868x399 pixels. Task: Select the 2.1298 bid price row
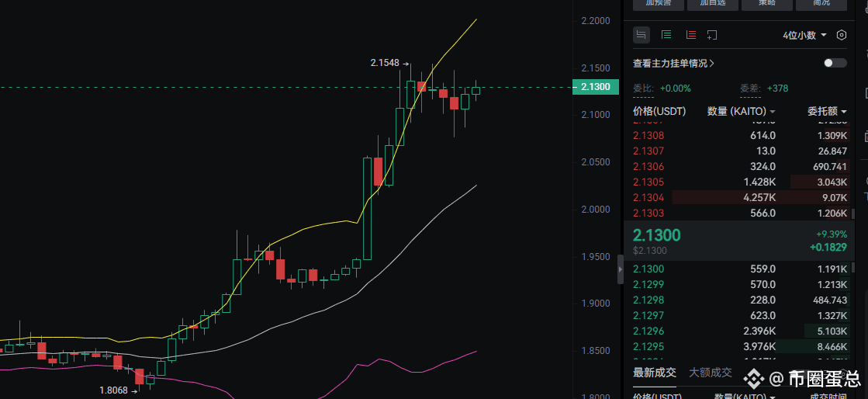coord(739,300)
